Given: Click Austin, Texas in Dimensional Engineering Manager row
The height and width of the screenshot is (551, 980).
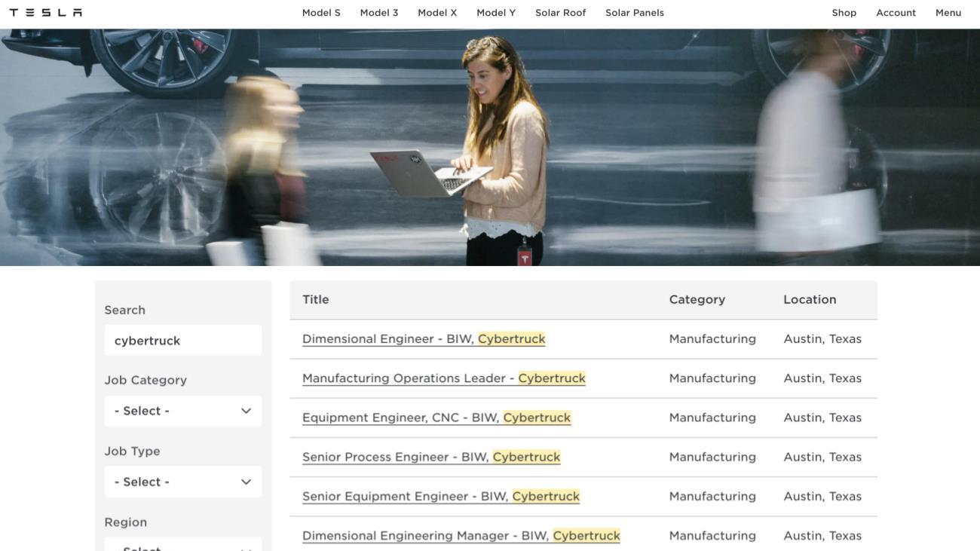Looking at the screenshot, I should pos(822,535).
